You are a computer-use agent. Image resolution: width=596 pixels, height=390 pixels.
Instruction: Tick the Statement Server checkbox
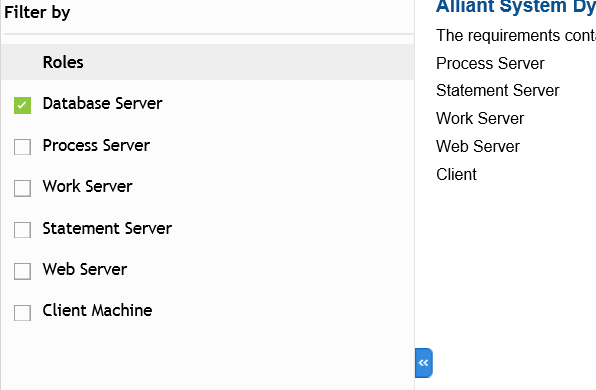22,230
